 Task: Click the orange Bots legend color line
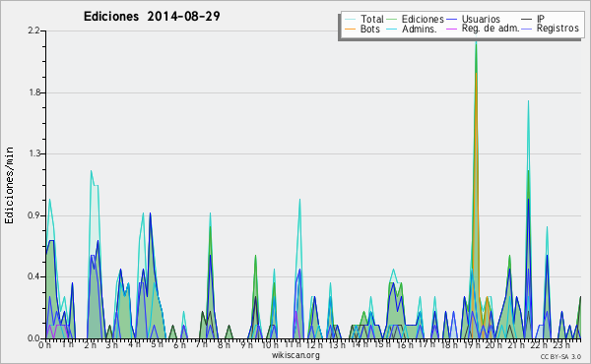pyautogui.click(x=350, y=29)
